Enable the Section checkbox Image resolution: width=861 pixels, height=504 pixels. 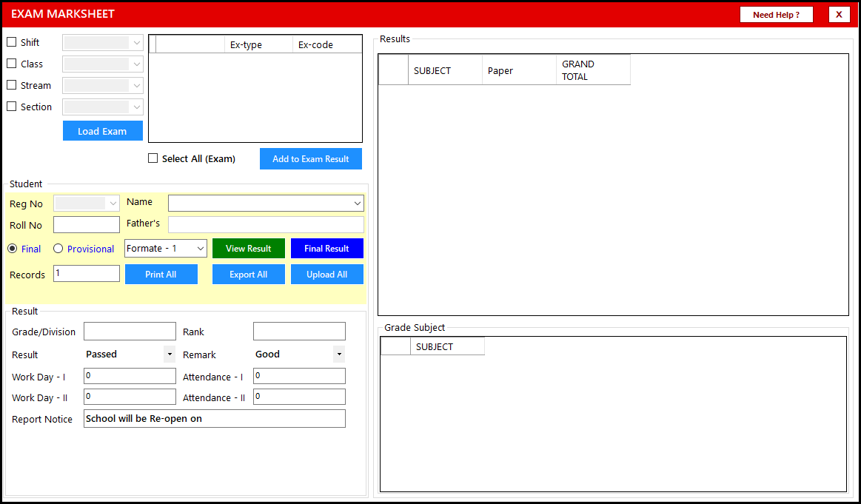coord(11,106)
